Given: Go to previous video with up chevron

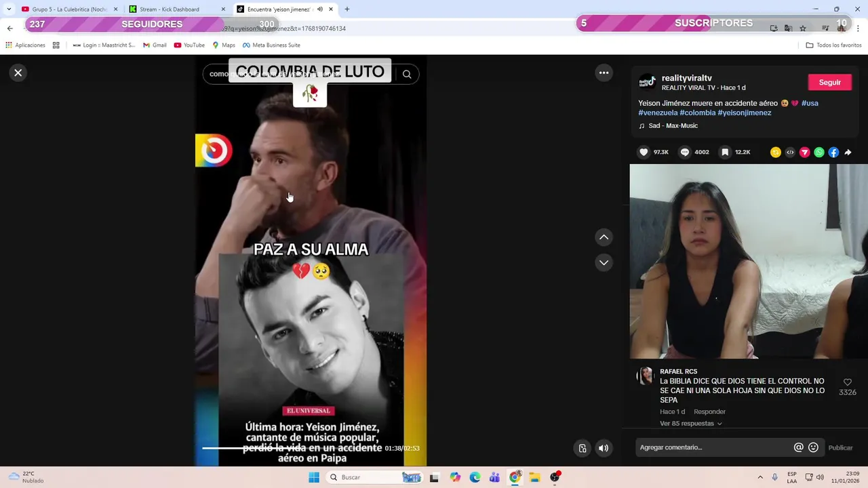Looking at the screenshot, I should coord(604,237).
